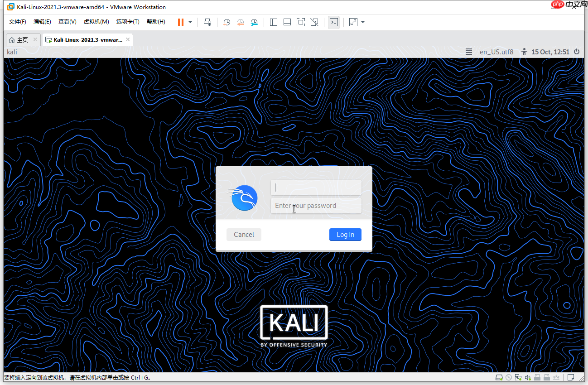588x385 pixels.
Task: Click the CD/DVD drive status icon
Action: (508, 377)
